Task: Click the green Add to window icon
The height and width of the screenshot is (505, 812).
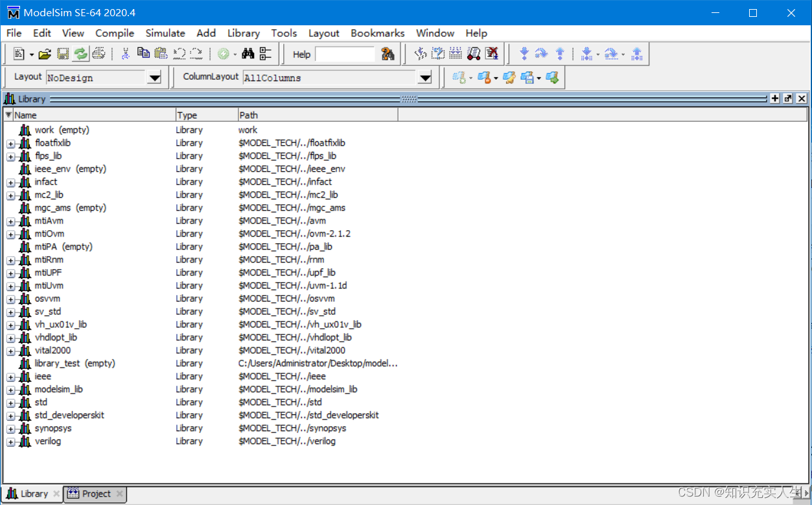Action: [224, 54]
